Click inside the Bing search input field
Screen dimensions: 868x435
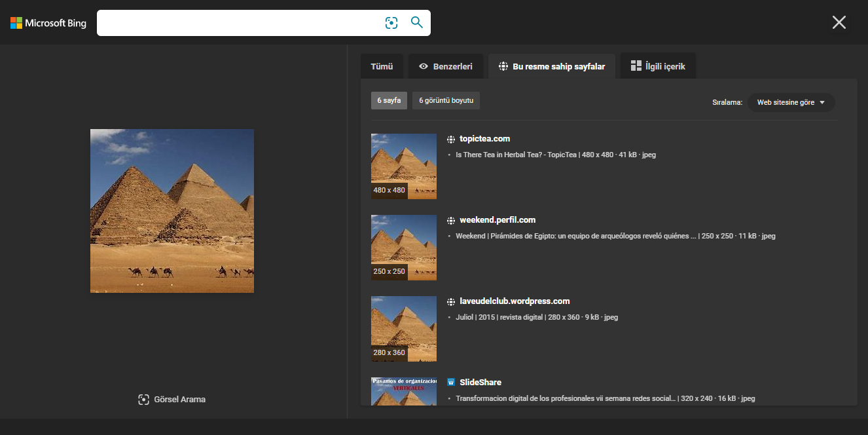click(239, 23)
